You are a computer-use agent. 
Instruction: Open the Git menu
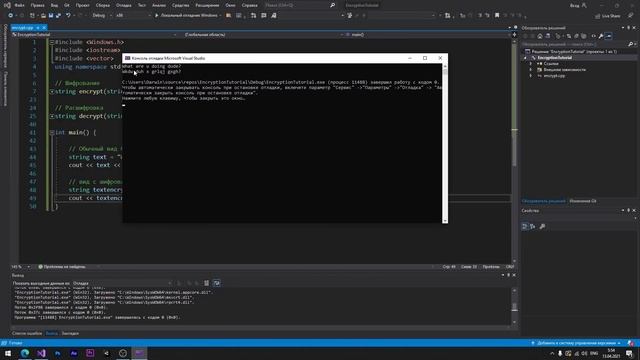coord(67,5)
